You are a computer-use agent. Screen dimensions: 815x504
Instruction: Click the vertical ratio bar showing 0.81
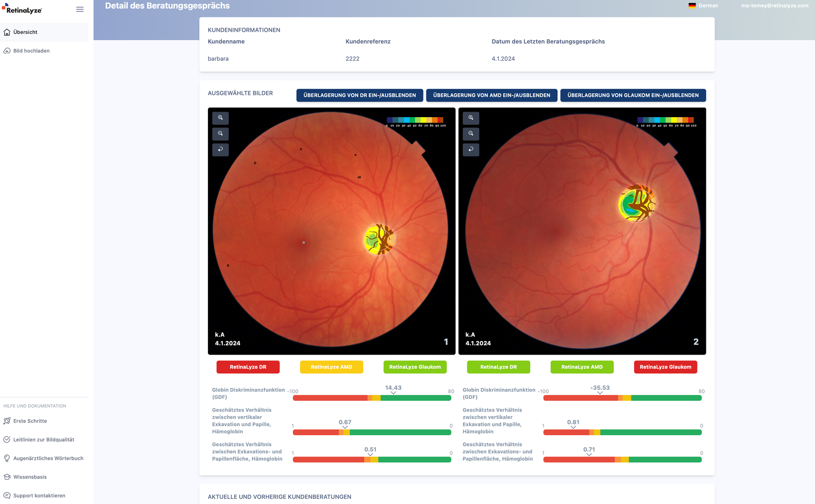pos(622,432)
